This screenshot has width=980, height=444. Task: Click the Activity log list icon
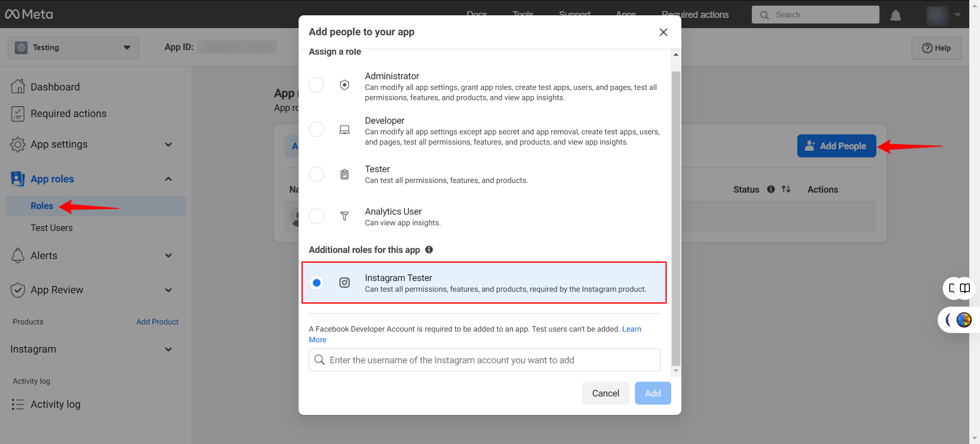18,405
